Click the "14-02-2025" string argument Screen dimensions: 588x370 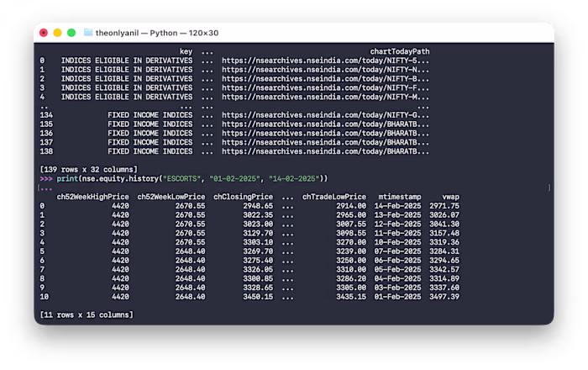(x=294, y=178)
